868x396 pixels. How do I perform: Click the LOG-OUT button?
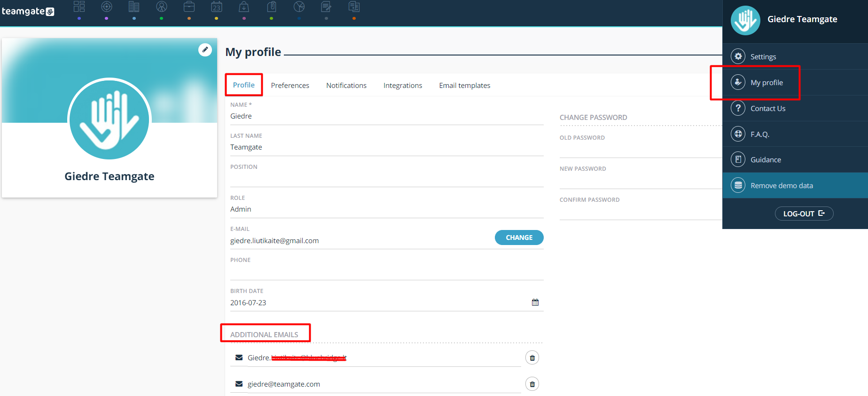[x=804, y=214]
